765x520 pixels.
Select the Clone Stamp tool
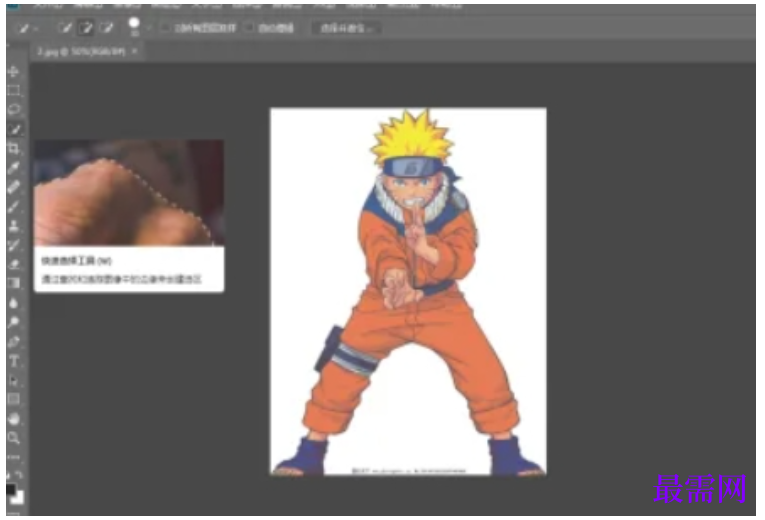coord(14,226)
